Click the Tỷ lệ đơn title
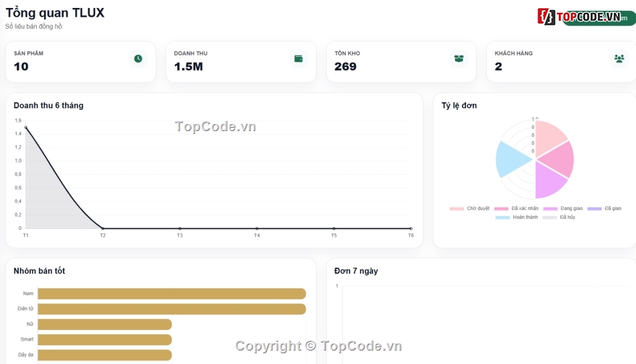Screen dimensions: 636x364 coord(459,106)
